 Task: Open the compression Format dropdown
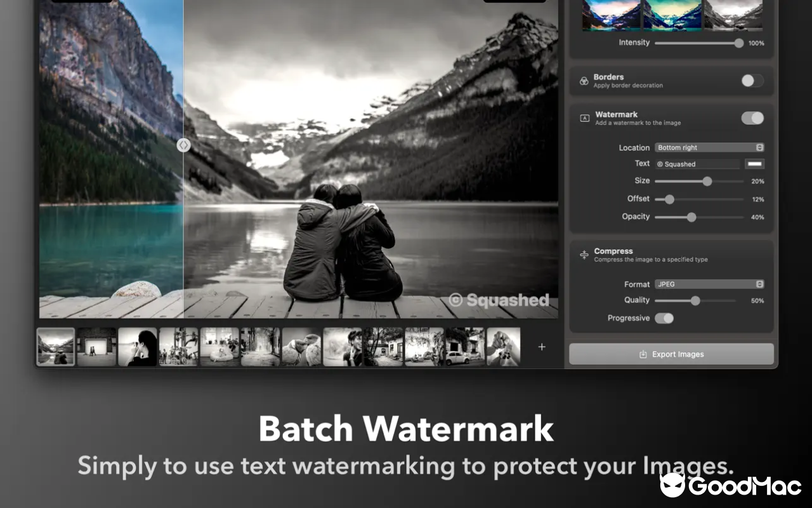point(709,284)
